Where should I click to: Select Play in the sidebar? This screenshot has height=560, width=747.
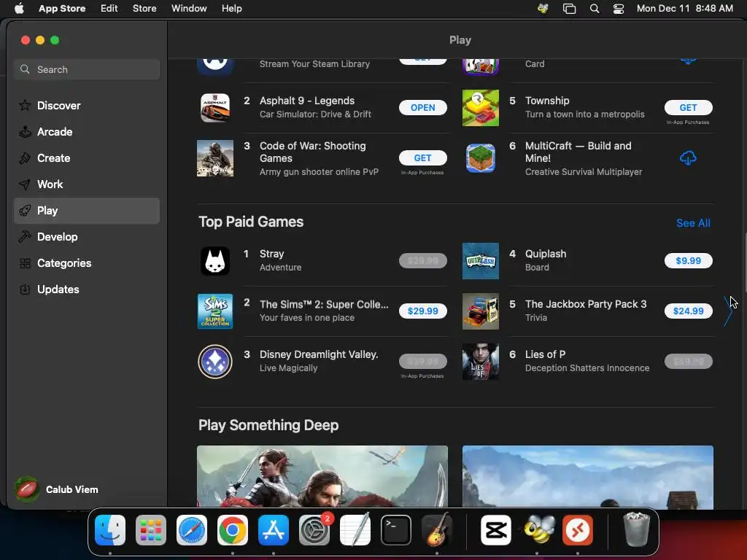click(87, 211)
